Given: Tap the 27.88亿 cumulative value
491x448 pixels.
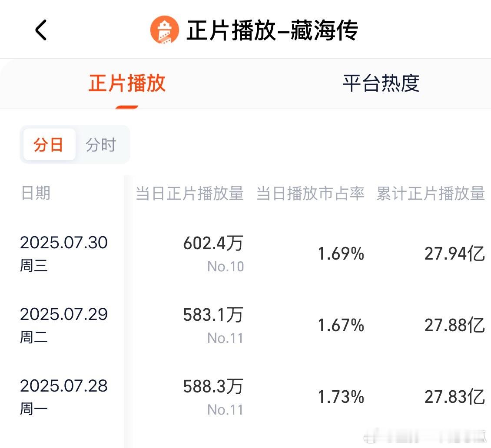Looking at the screenshot, I should 455,325.
